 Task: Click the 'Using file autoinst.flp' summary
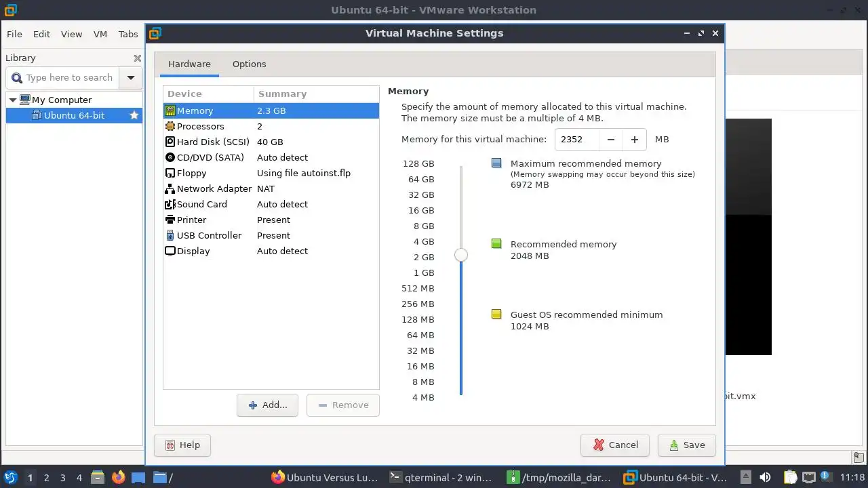(x=304, y=173)
